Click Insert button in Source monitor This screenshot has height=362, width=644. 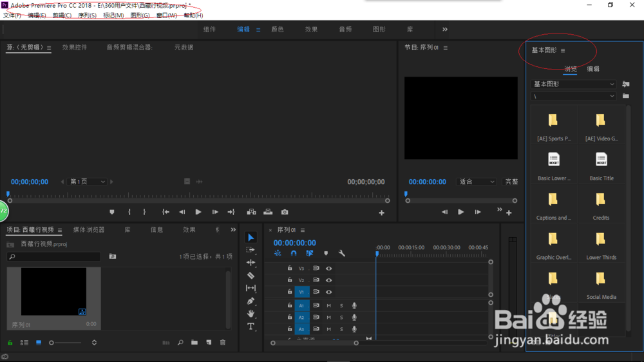click(251, 212)
